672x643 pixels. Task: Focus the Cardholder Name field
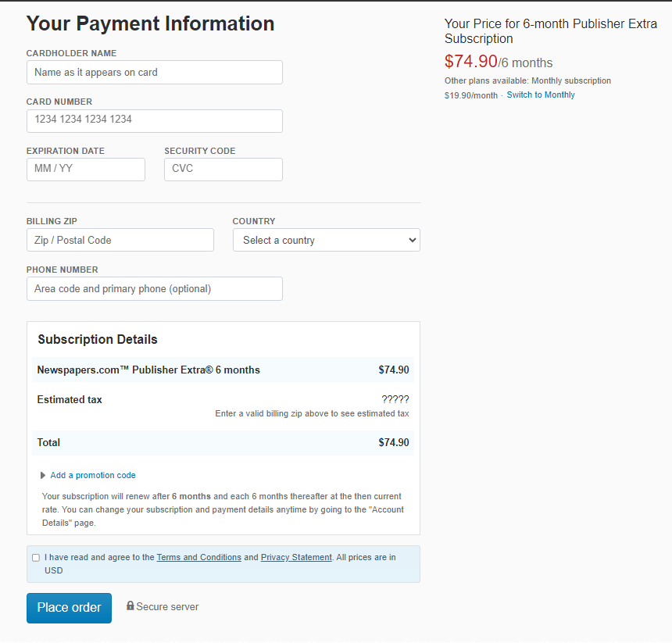click(154, 73)
